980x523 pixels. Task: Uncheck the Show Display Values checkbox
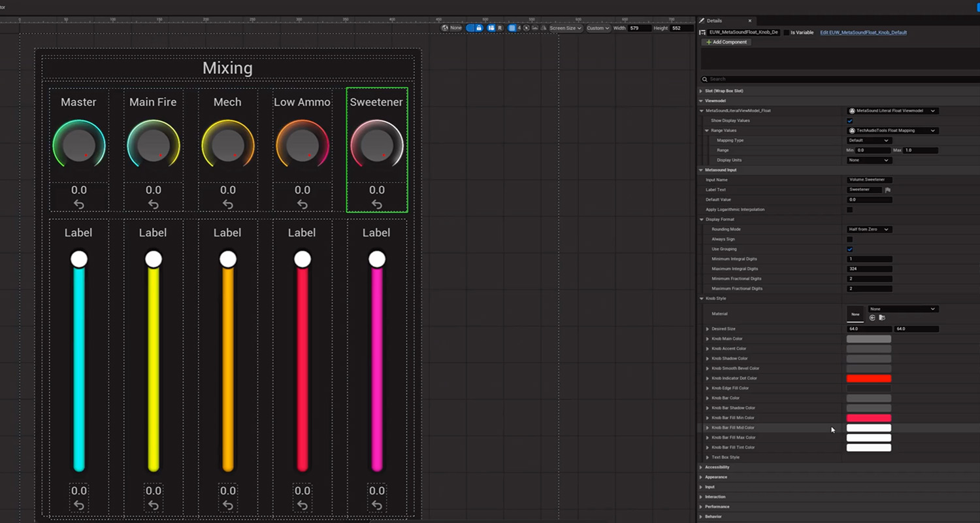pos(850,121)
